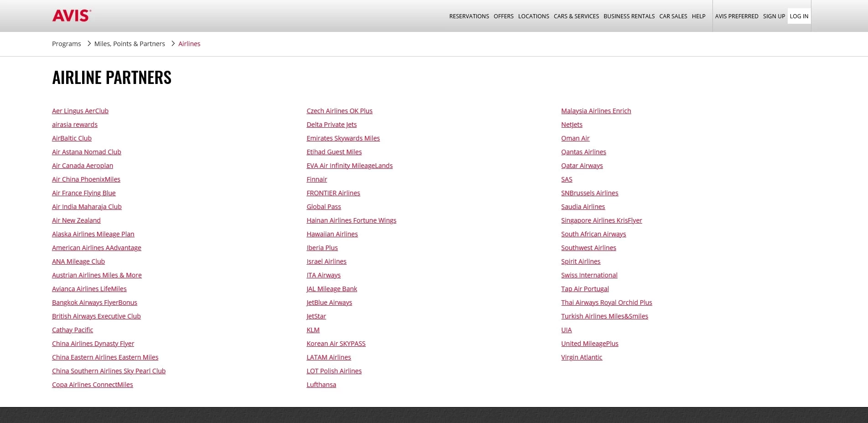This screenshot has width=868, height=423.
Task: Open Business Rentals menu
Action: click(629, 16)
